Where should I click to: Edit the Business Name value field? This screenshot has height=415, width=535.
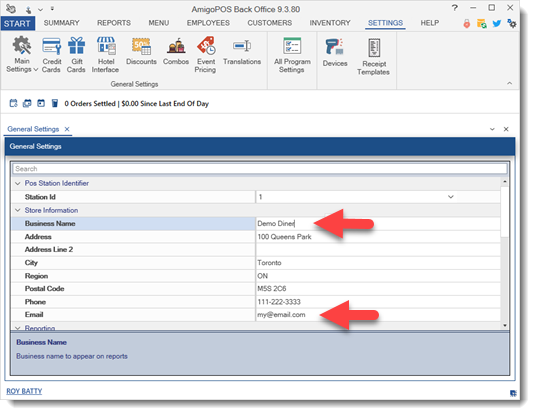[378, 224]
